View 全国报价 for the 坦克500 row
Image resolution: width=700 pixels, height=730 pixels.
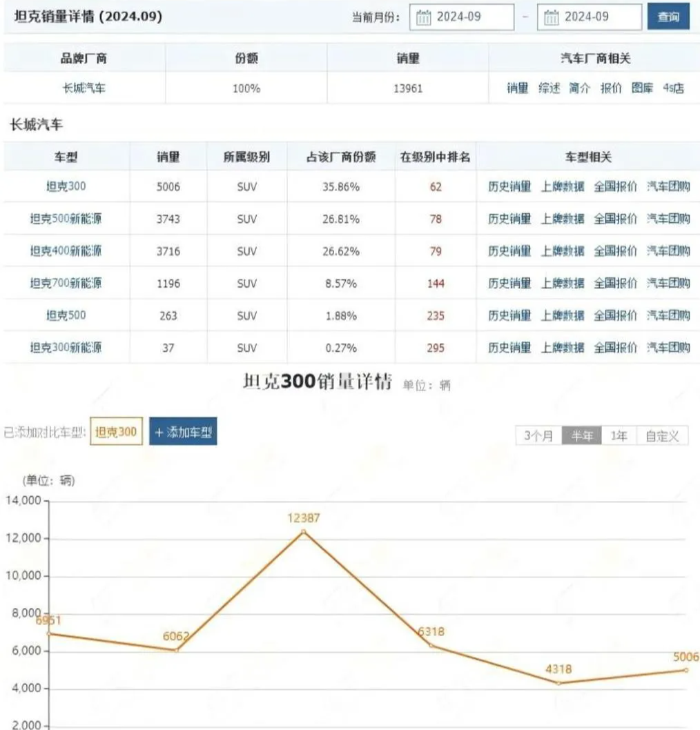615,315
